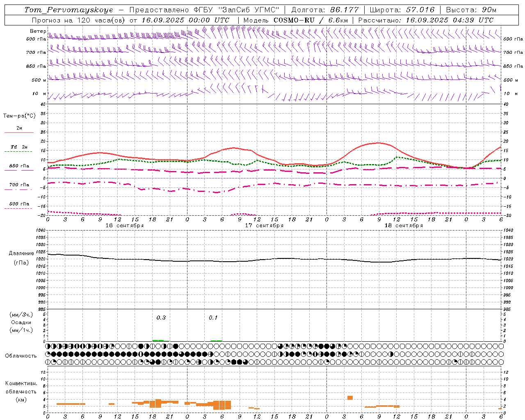This screenshot has width=525, height=420.
Task: Click the 0.3 precipitation amount value
Action: pyautogui.click(x=161, y=317)
